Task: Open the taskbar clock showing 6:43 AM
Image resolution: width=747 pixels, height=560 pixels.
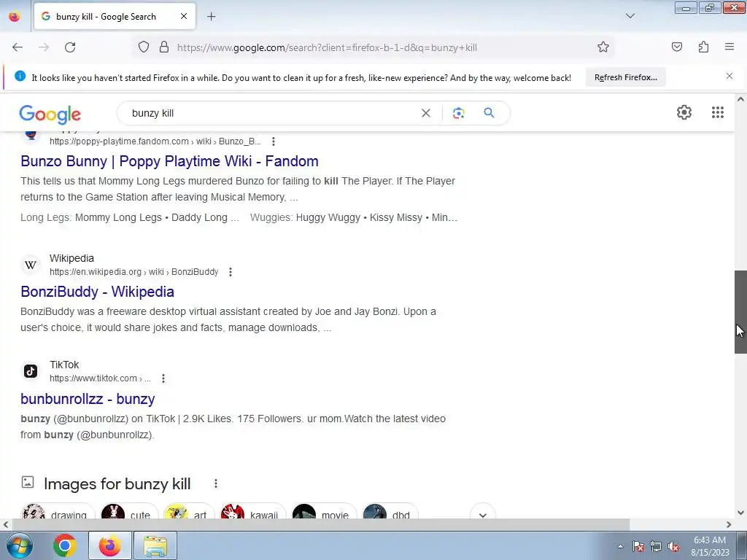Action: pos(710,546)
